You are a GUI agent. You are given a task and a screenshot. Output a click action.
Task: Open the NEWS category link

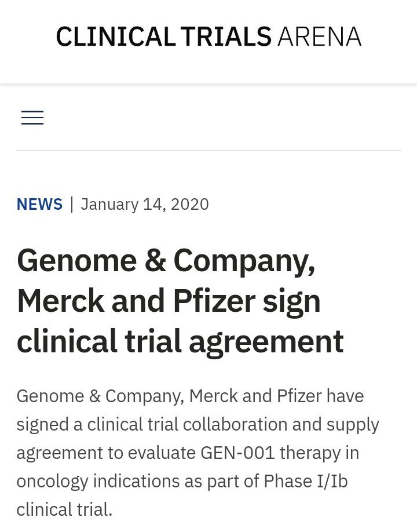coord(39,204)
